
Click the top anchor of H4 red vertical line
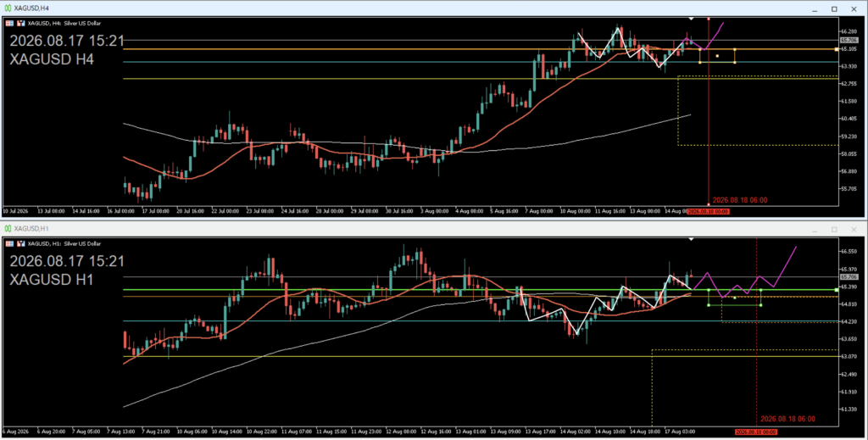click(x=709, y=19)
